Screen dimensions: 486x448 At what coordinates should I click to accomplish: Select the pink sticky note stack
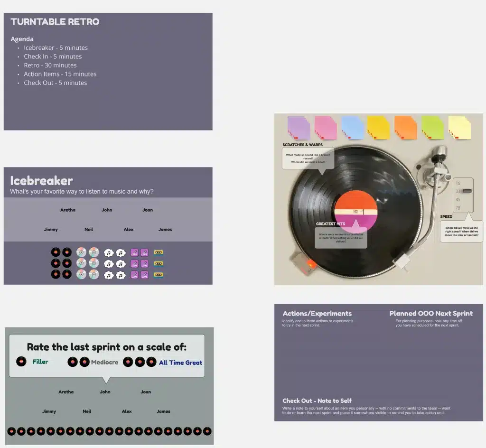click(x=326, y=128)
